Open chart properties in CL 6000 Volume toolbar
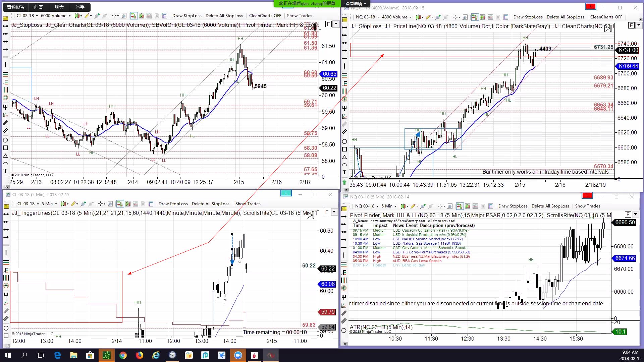This screenshot has height=362, width=644. pyautogui.click(x=165, y=16)
